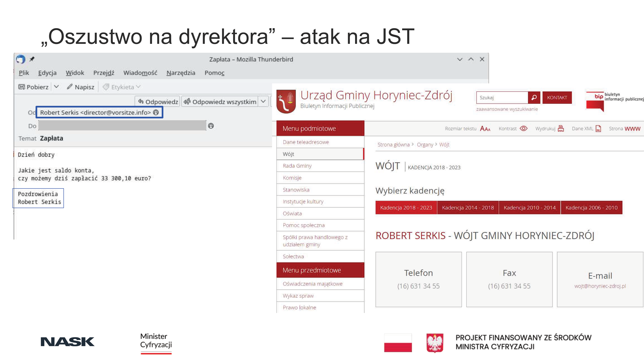The width and height of the screenshot is (644, 362).
Task: Select Kadencja 2006 - 2010 tab
Action: pos(591,208)
